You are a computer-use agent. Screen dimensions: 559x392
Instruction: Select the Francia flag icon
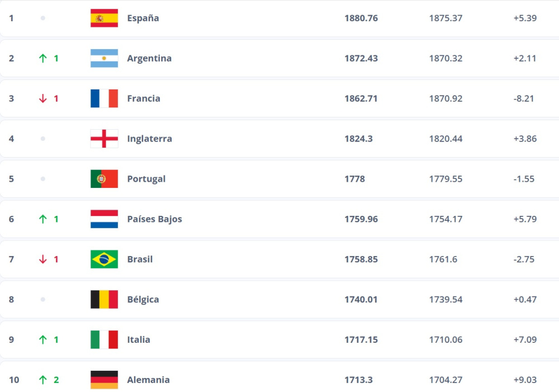coord(104,98)
